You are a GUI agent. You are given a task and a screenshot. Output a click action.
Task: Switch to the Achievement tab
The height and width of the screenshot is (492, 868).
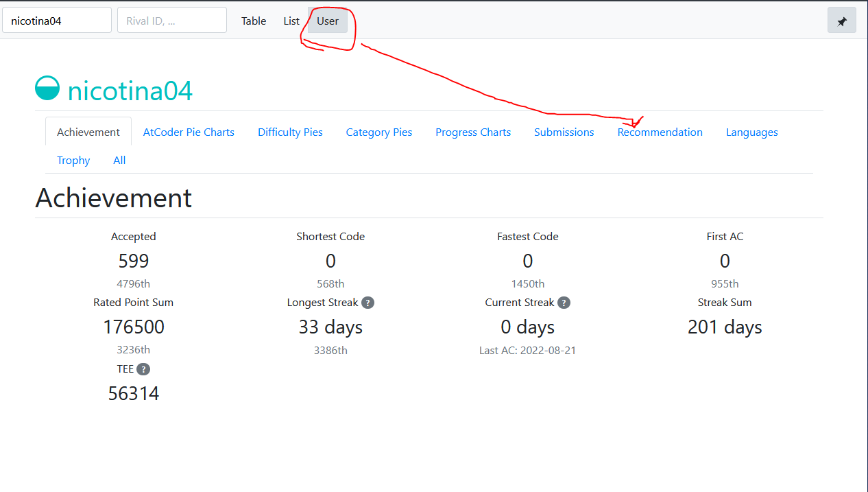[x=88, y=132]
